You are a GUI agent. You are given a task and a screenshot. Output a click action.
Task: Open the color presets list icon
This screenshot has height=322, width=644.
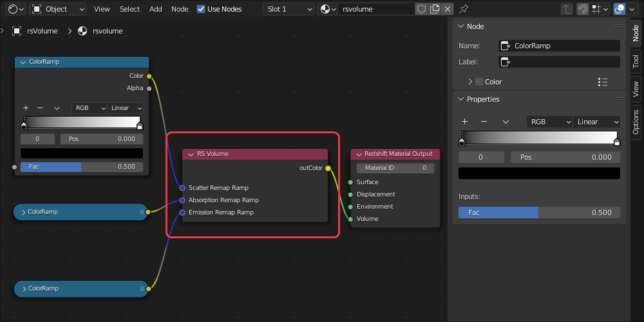click(x=603, y=82)
